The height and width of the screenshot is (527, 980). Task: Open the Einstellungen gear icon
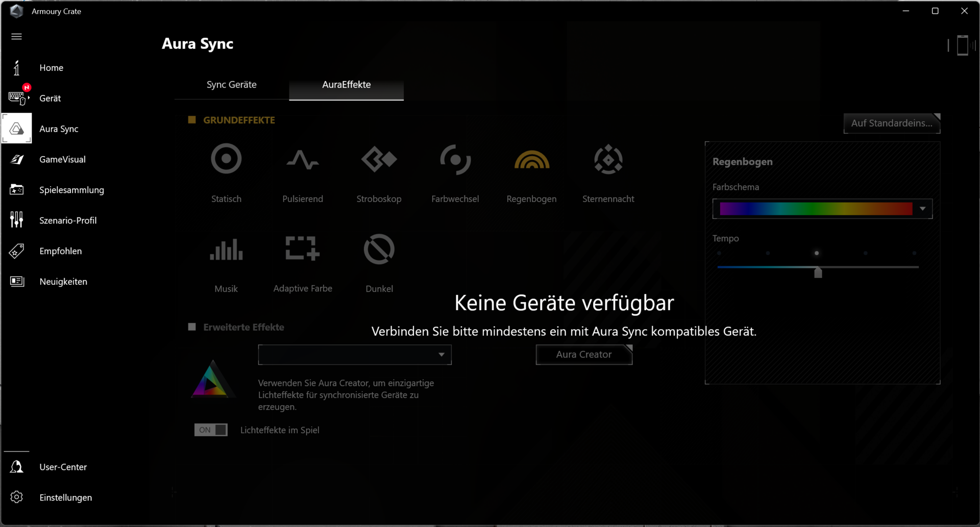(16, 497)
